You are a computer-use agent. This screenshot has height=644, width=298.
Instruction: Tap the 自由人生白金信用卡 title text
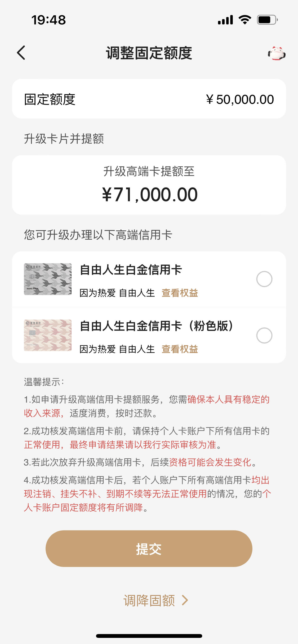[131, 270]
